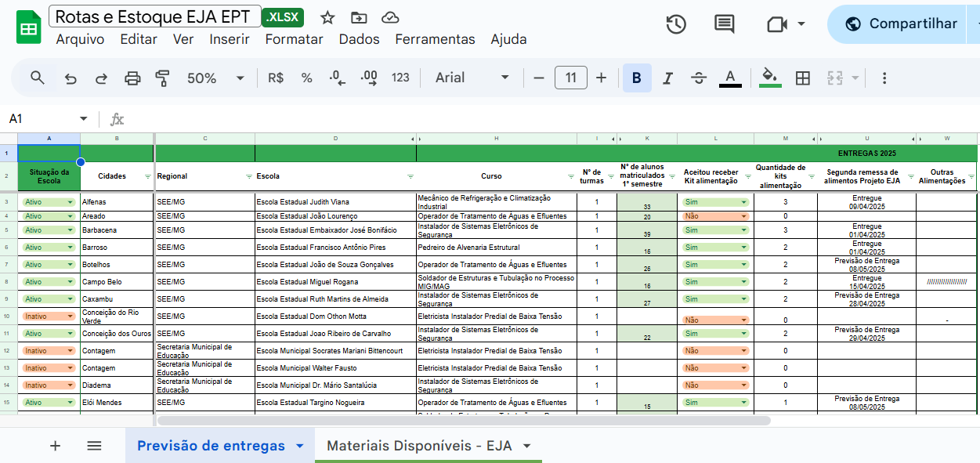Open the three-dot more toolbar options
This screenshot has height=463, width=980.
(x=884, y=78)
